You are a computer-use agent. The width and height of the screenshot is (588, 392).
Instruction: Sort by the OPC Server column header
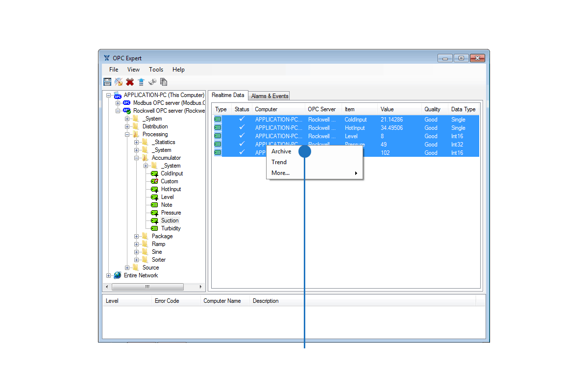pos(323,109)
